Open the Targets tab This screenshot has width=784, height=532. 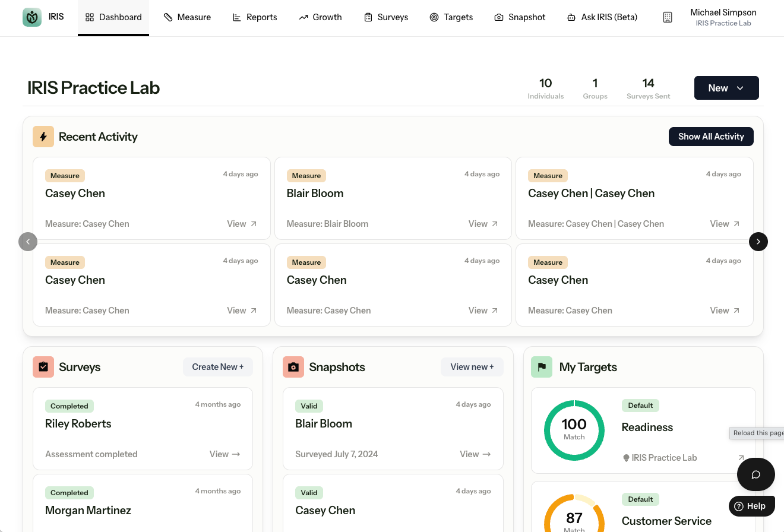[451, 17]
